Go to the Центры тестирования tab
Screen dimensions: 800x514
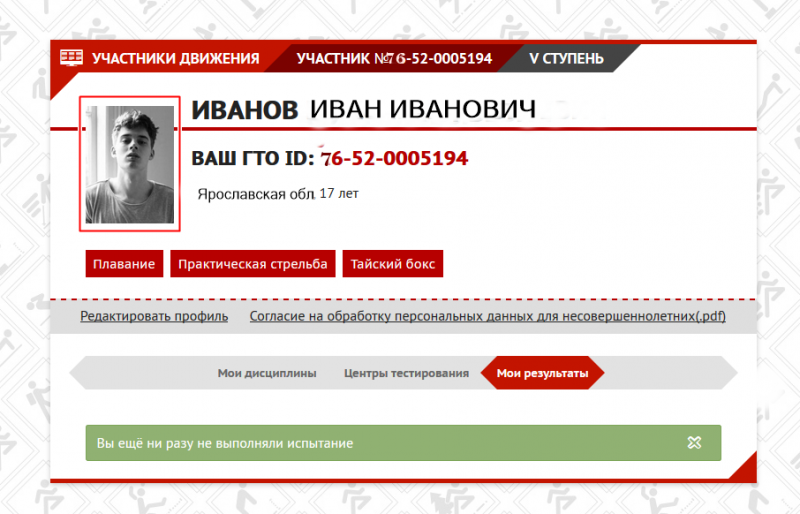click(x=406, y=373)
